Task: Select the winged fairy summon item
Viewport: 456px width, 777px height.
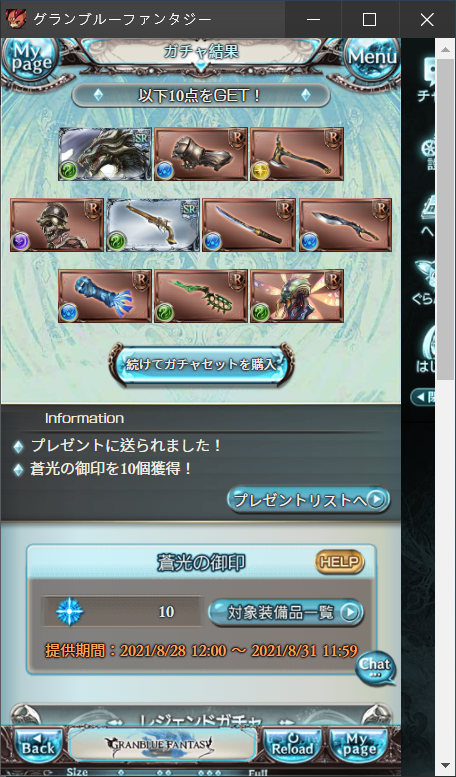Action: (297, 296)
